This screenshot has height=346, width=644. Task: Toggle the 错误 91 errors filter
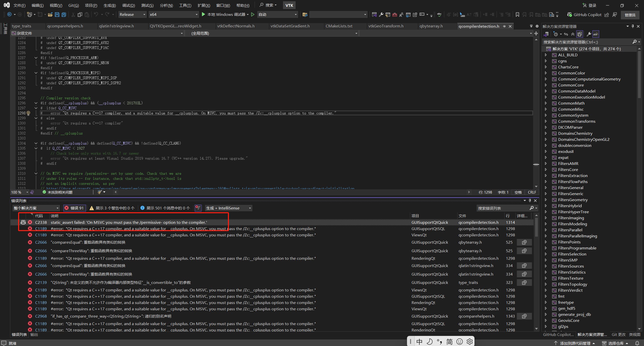74,208
